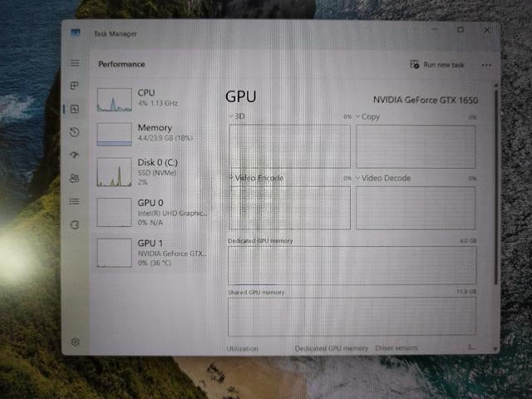Select the Memory performance entry
The height and width of the screenshot is (399, 532).
(x=151, y=134)
